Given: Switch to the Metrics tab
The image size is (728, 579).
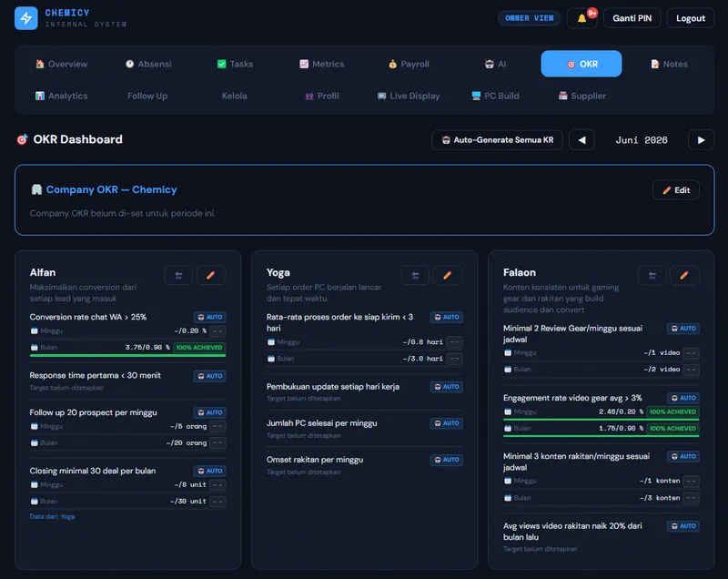Looking at the screenshot, I should (x=322, y=64).
